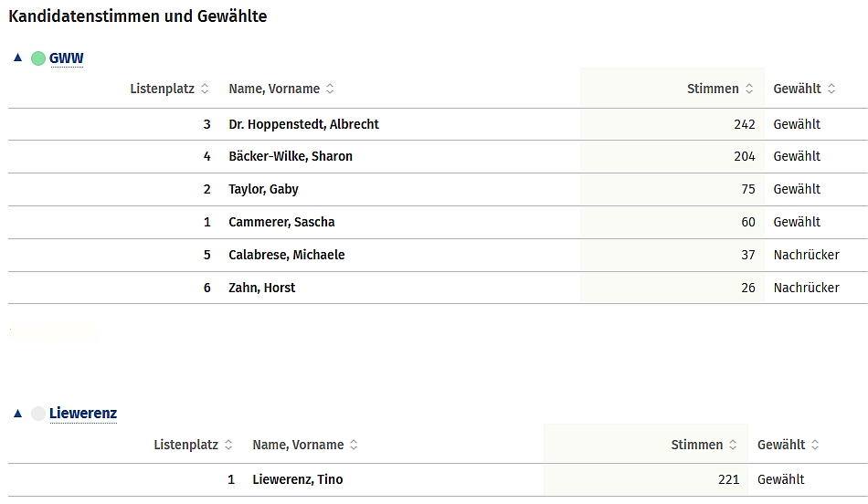Sort Liewerenz table by Stimmen
This screenshot has width=868, height=504.
[704, 445]
